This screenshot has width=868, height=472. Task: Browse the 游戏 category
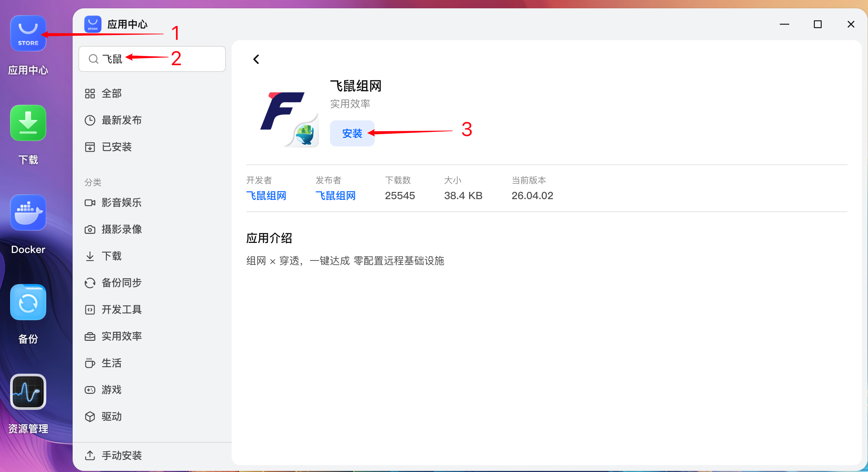[152, 390]
